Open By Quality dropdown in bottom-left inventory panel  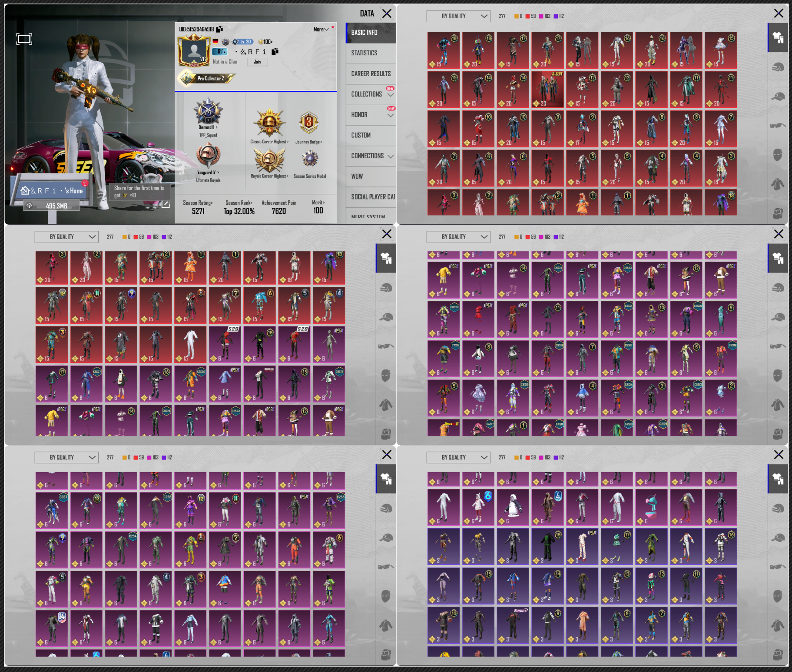tap(66, 457)
